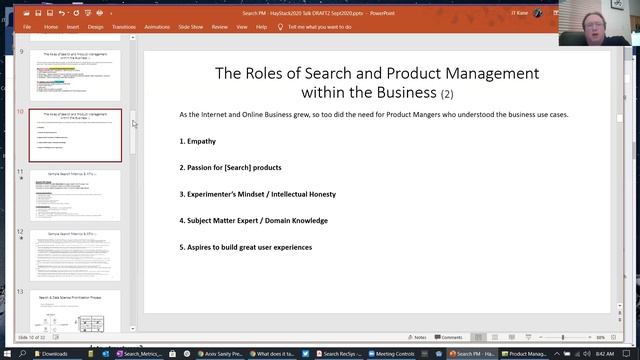Toggle the Notes pane button
Screen dimensions: 640x360
[417, 338]
